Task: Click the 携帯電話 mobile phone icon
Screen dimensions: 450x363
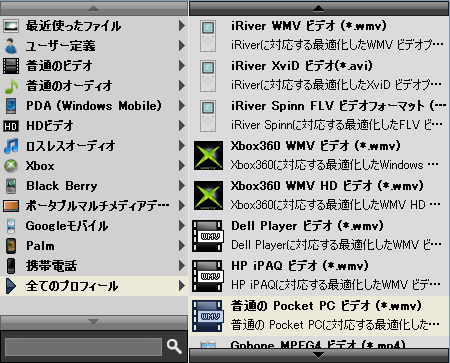Action: click(x=11, y=266)
